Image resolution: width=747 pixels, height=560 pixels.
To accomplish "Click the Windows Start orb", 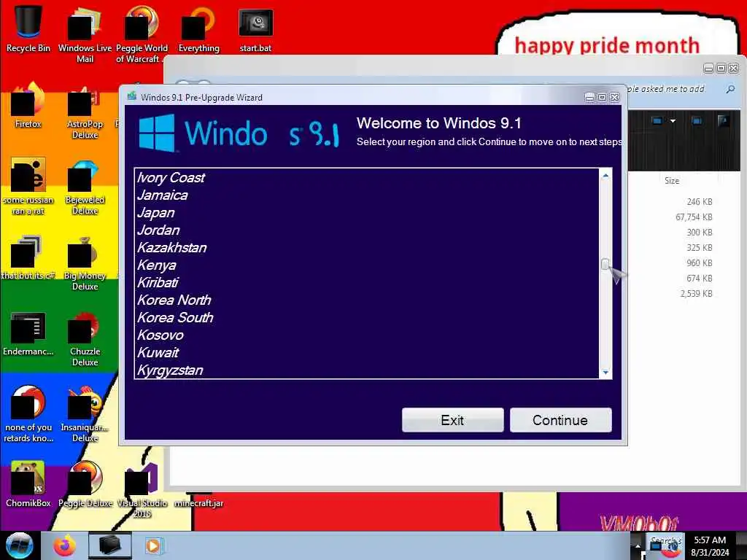I will [x=20, y=545].
